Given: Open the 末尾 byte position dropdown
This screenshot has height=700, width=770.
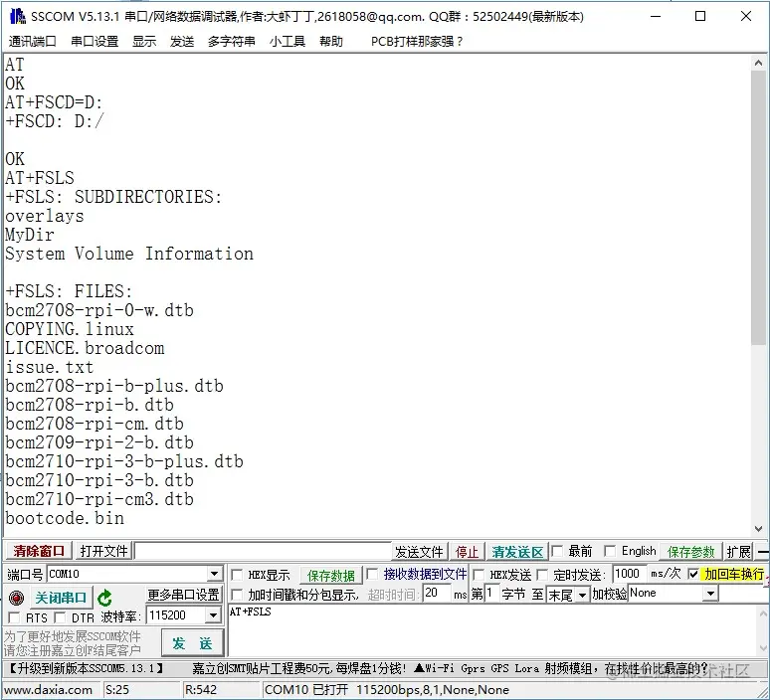Looking at the screenshot, I should (x=582, y=596).
